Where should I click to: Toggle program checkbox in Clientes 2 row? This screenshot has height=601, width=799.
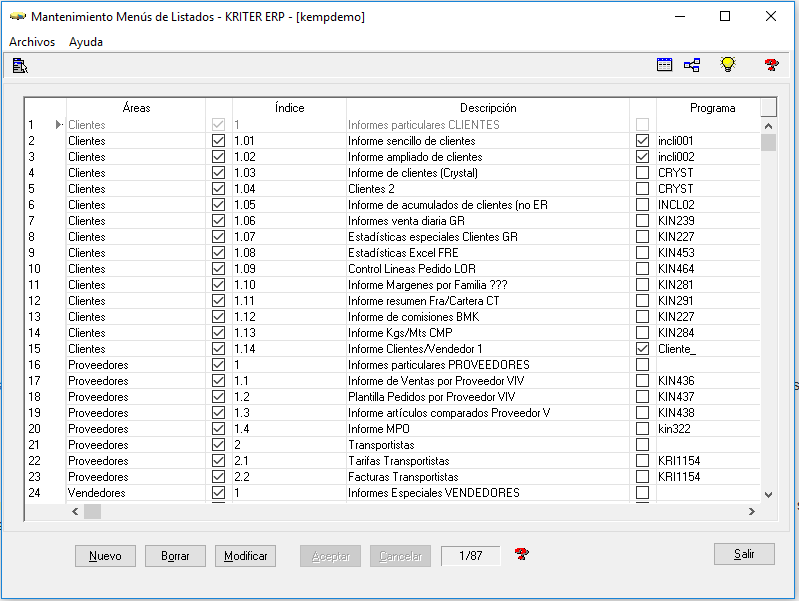(x=643, y=189)
